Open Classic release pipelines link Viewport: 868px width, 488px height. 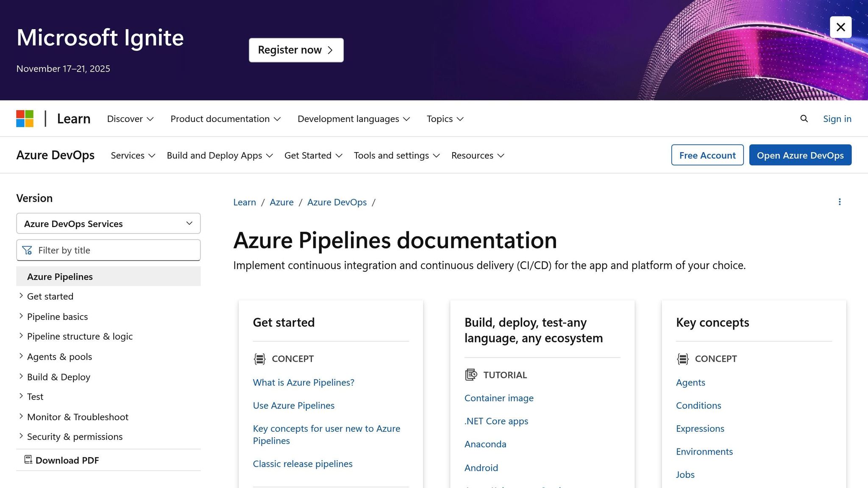(303, 464)
